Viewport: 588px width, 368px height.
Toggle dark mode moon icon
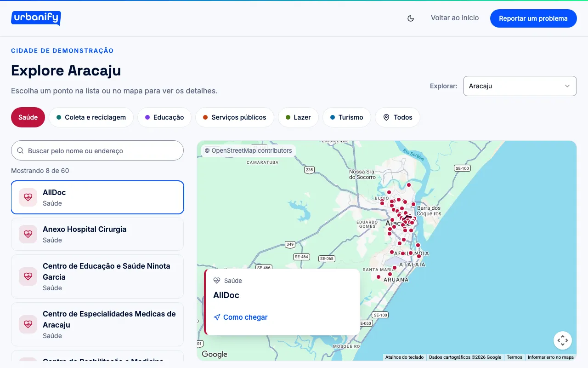coord(411,18)
